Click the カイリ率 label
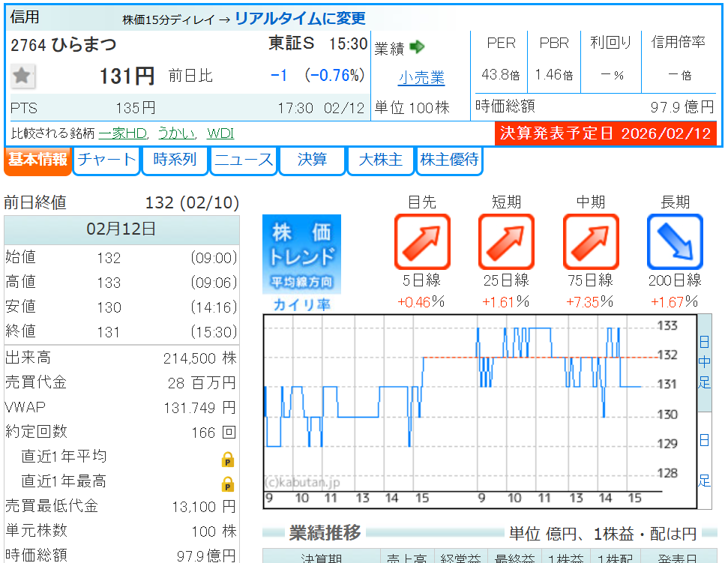This screenshot has width=728, height=563. point(302,304)
